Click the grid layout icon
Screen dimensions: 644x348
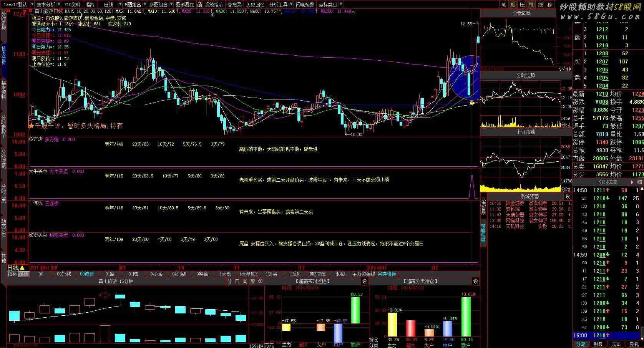[x=523, y=5]
